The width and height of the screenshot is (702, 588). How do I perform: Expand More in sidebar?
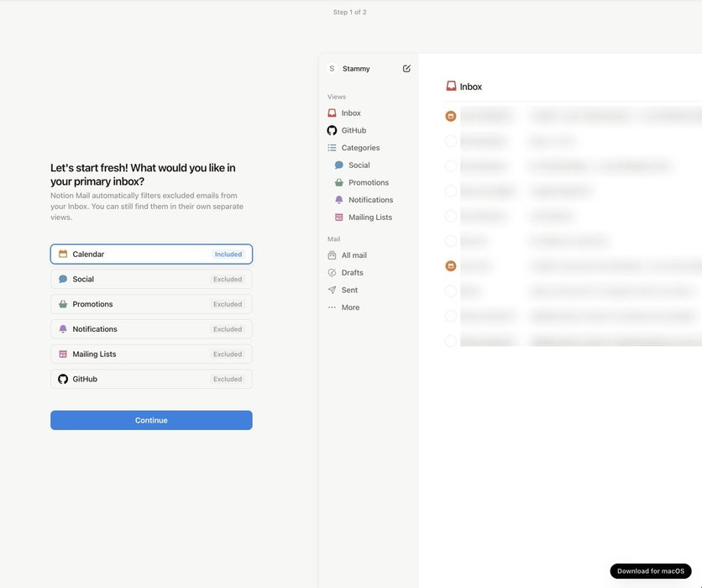(350, 307)
